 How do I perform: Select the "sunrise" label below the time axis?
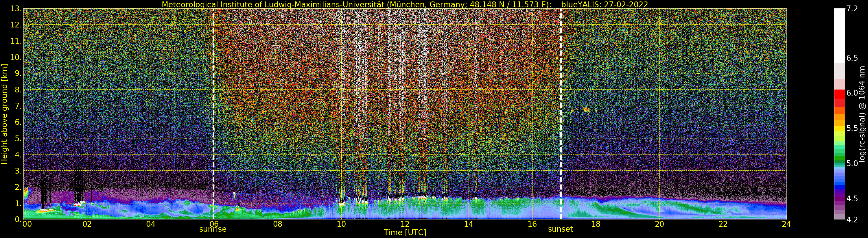pyautogui.click(x=213, y=229)
